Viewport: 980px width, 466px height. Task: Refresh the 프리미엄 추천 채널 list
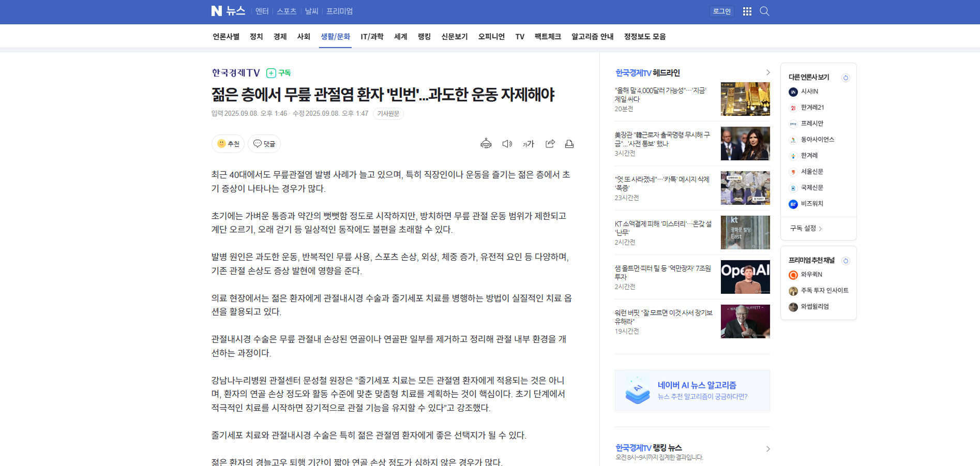[x=846, y=261]
